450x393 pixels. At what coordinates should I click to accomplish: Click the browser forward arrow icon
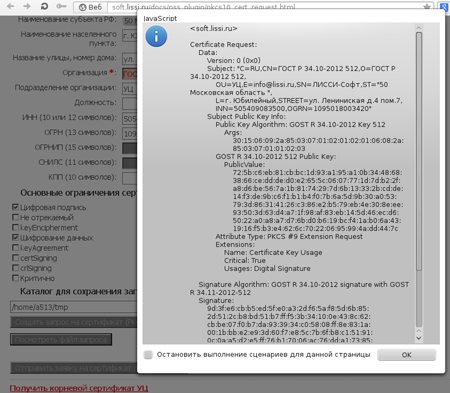click(x=27, y=6)
